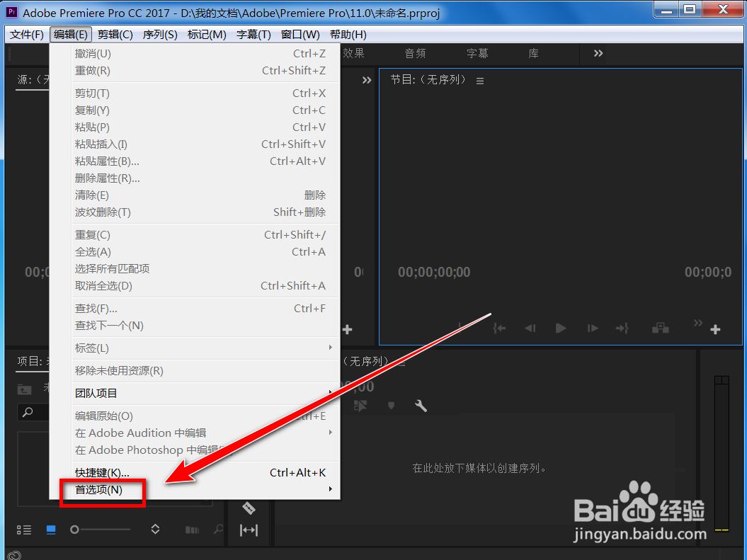Open the Creative Cloud status icon
Viewport: 747px width, 560px height.
coord(14,555)
